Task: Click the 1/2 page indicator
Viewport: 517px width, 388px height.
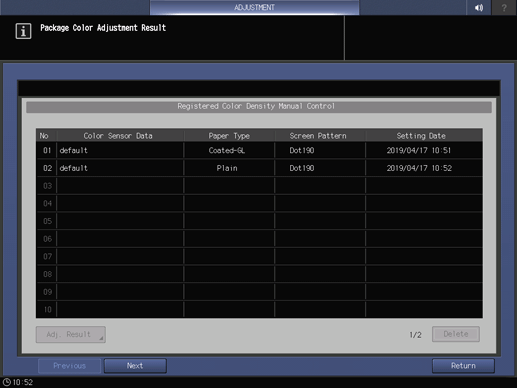Action: click(415, 335)
